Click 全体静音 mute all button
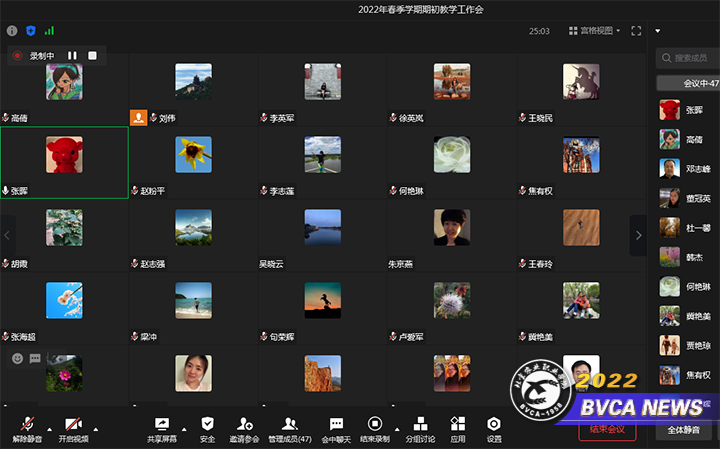Viewport: 720px width, 449px height. [x=685, y=430]
